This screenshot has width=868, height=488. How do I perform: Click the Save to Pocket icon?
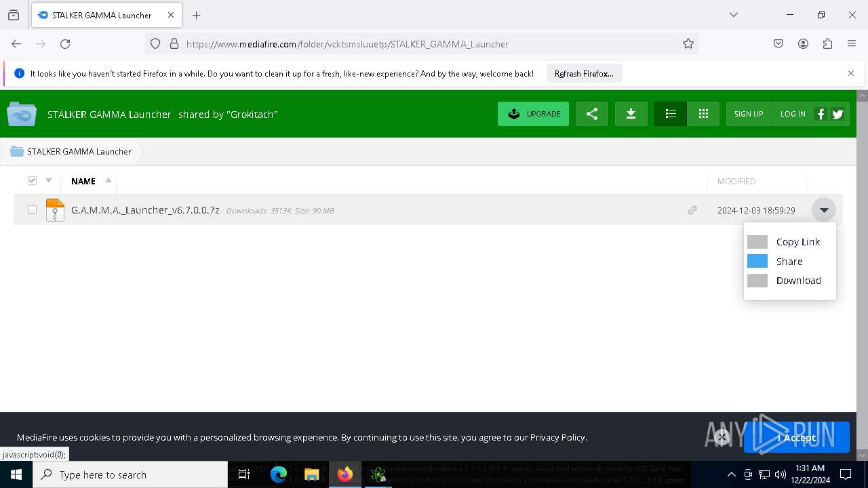coord(778,44)
